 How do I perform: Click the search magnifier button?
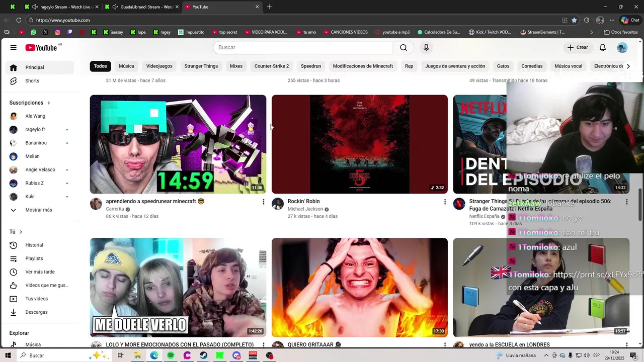click(404, 47)
